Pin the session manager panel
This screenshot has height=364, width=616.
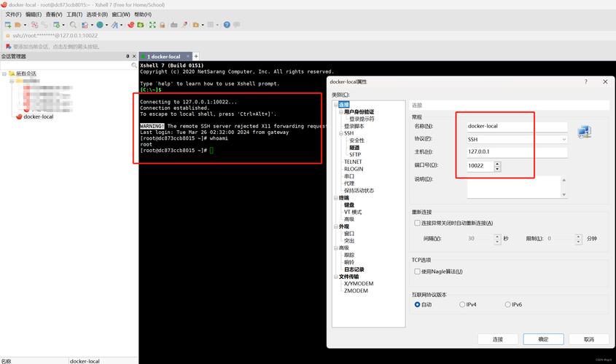127,56
